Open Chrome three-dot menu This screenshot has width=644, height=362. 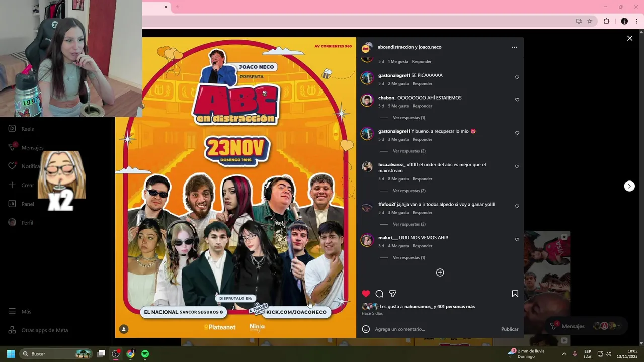(x=636, y=21)
